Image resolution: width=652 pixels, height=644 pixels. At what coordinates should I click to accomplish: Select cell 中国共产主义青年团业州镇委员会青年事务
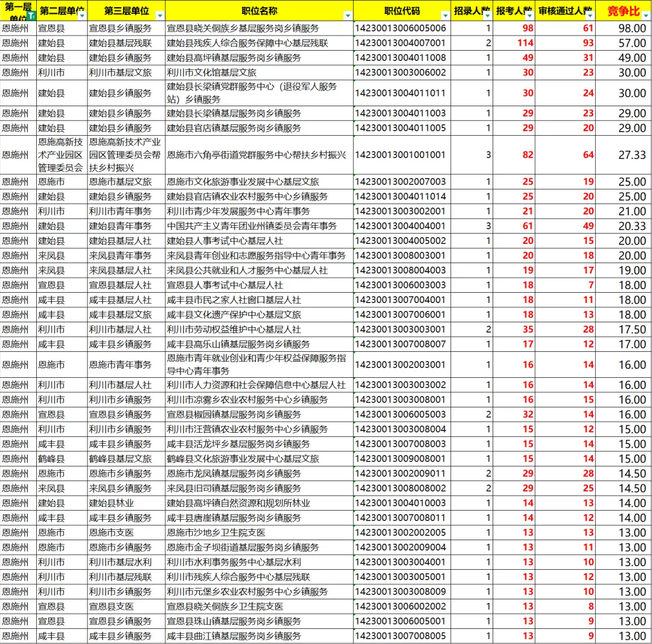click(259, 226)
